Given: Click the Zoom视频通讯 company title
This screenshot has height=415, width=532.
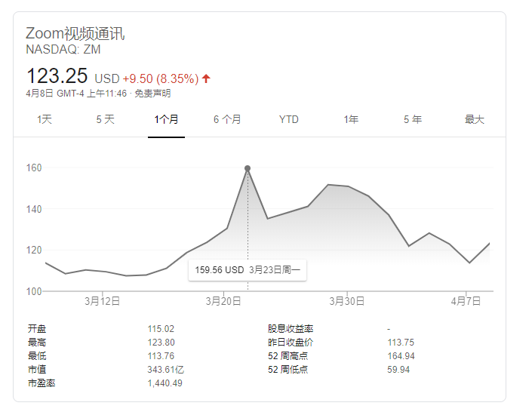Looking at the screenshot, I should click(x=75, y=33).
